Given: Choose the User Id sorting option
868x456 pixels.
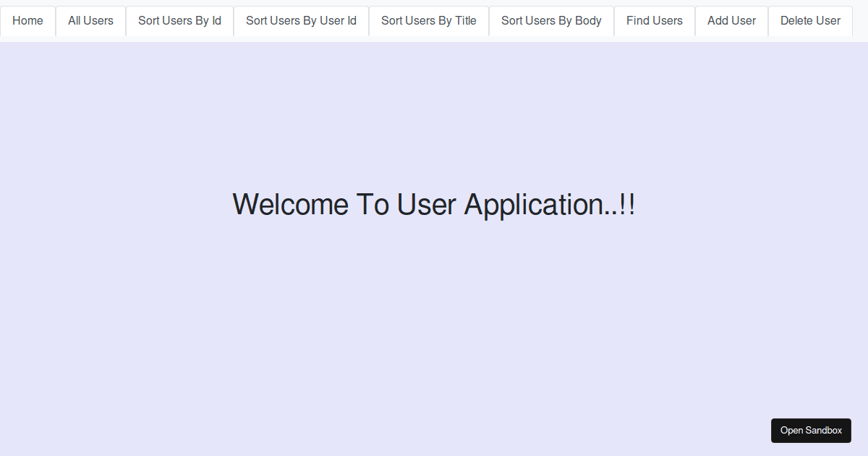Looking at the screenshot, I should coord(301,20).
